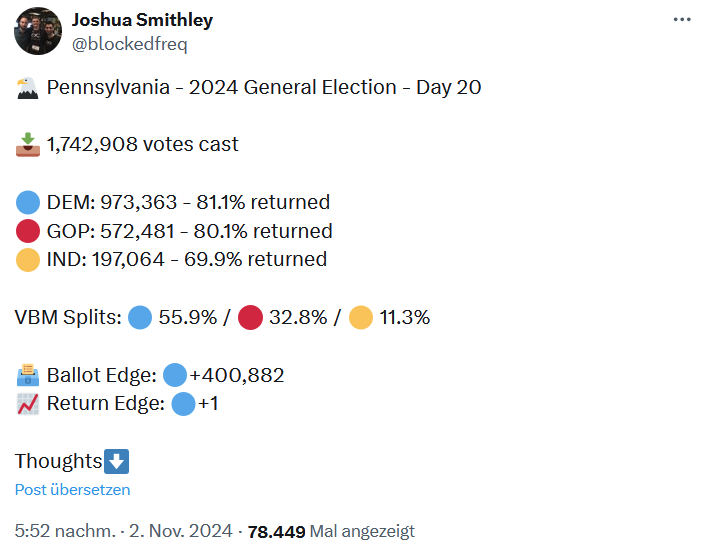Translate the post via Post übersetzen
The width and height of the screenshot is (713, 548).
[x=72, y=490]
